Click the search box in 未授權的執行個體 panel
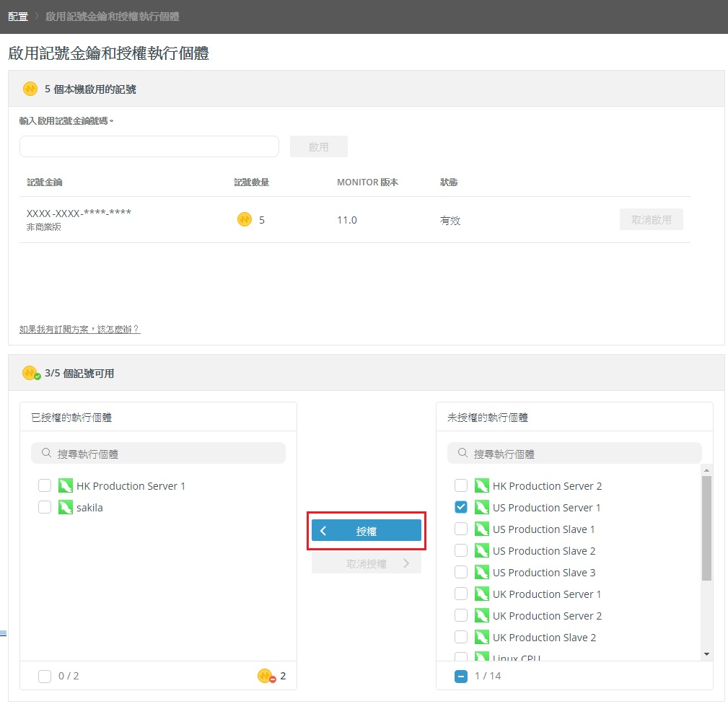This screenshot has height=709, width=728. [x=574, y=454]
